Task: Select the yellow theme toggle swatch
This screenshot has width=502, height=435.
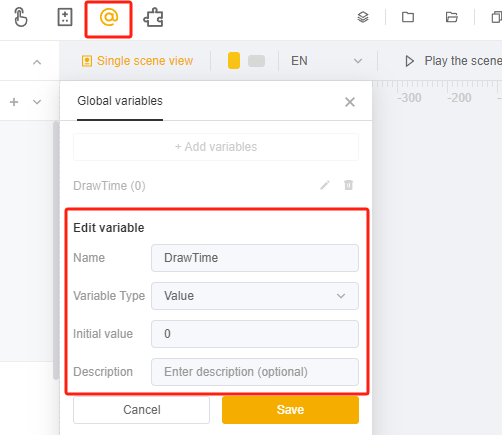Action: tap(234, 61)
